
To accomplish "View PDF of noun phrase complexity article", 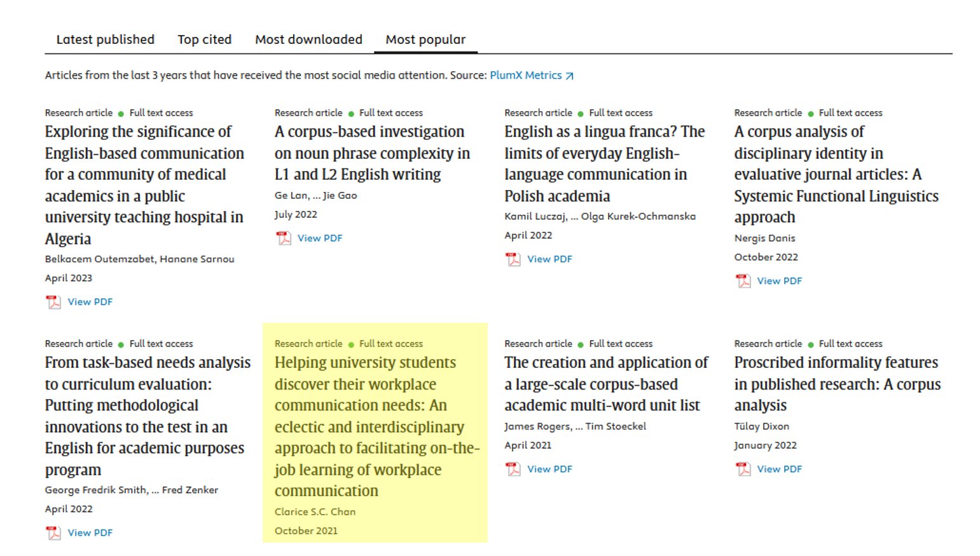I will point(320,238).
